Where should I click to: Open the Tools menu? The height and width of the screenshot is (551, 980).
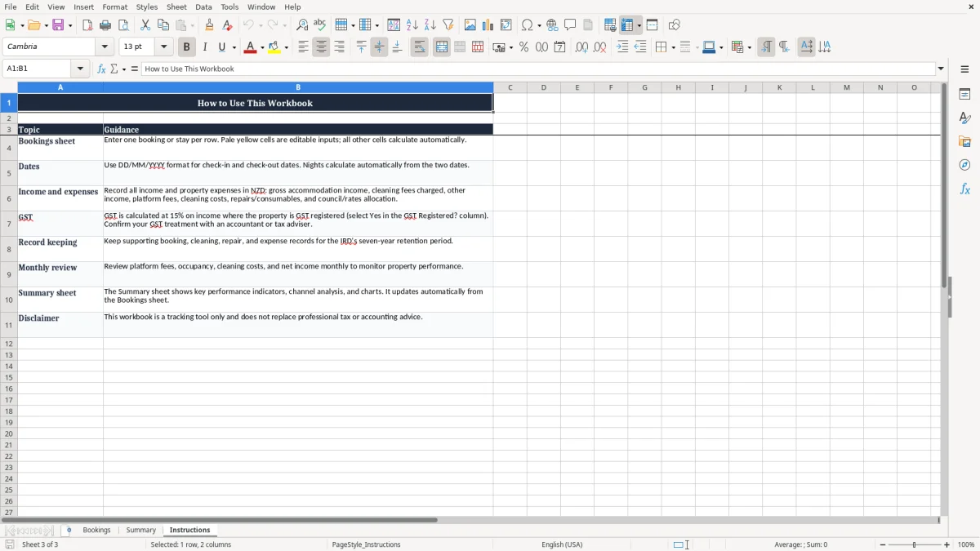tap(229, 7)
